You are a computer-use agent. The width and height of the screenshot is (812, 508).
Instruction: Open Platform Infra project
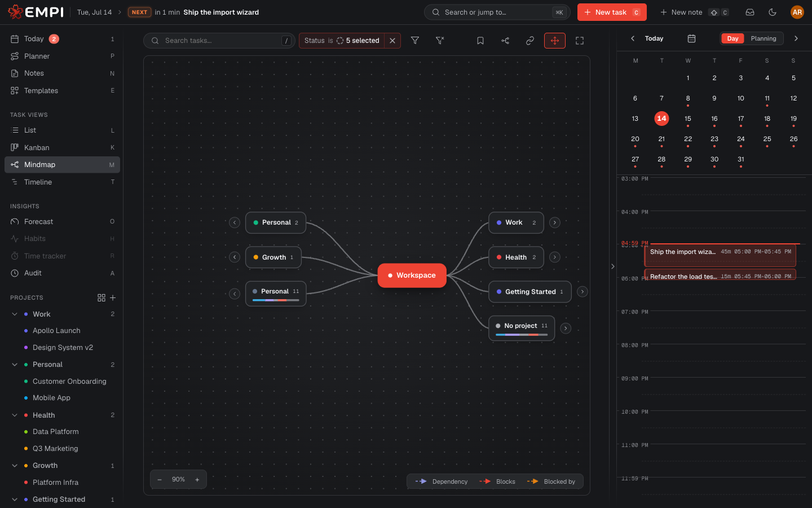coord(55,483)
